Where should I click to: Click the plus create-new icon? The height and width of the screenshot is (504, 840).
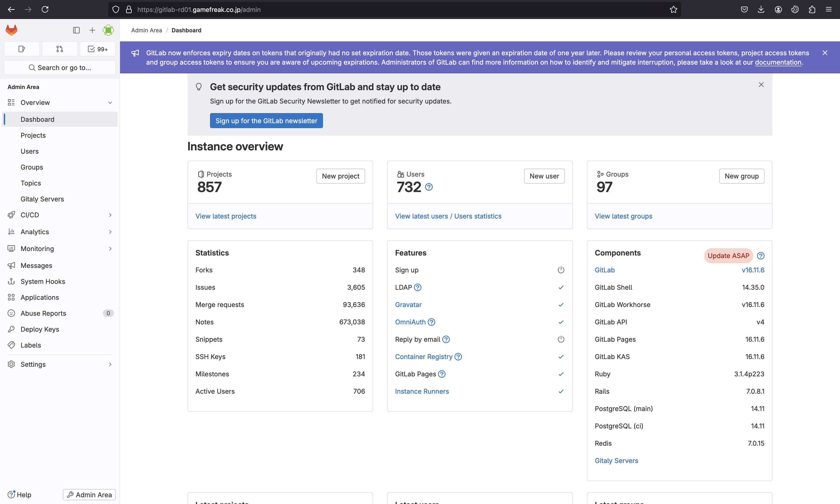(92, 30)
